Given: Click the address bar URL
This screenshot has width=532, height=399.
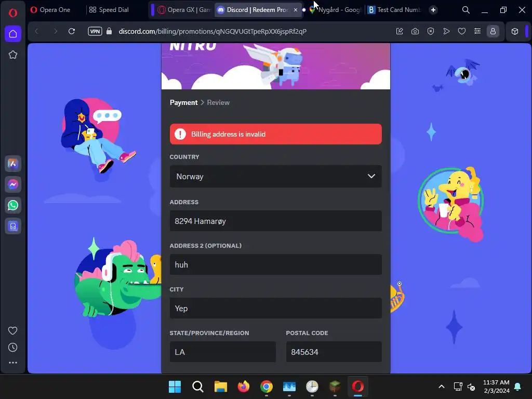Looking at the screenshot, I should 212,31.
